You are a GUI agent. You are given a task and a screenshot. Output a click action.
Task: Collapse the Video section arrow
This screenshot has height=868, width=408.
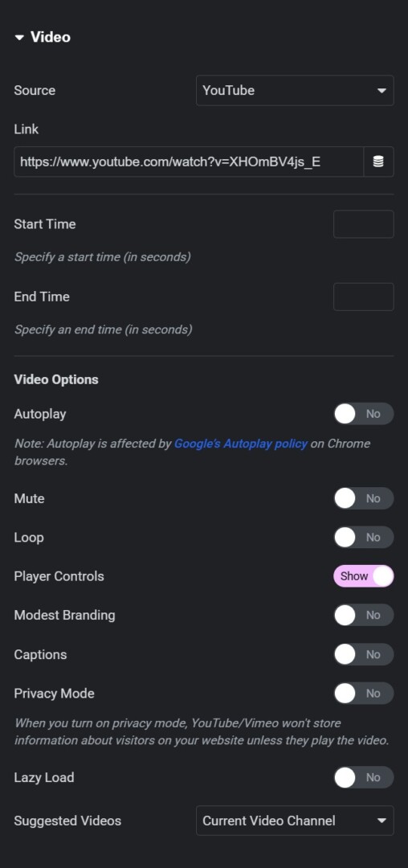pyautogui.click(x=20, y=38)
